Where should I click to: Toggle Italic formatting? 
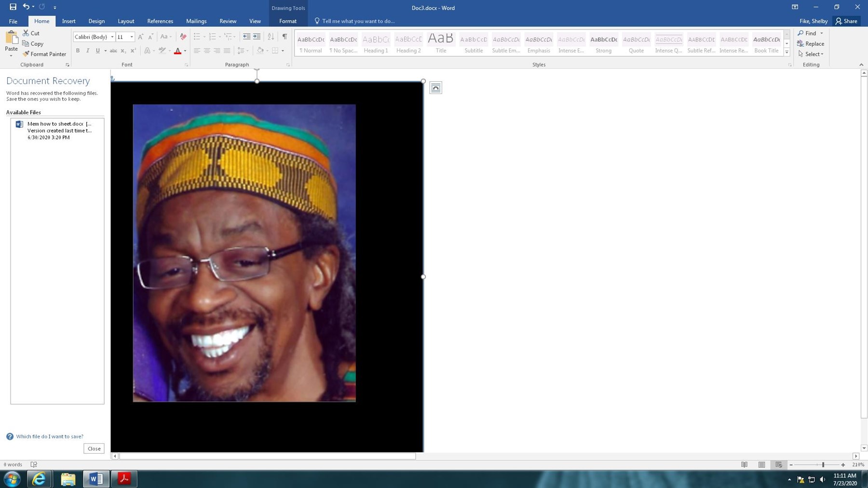tap(88, 51)
